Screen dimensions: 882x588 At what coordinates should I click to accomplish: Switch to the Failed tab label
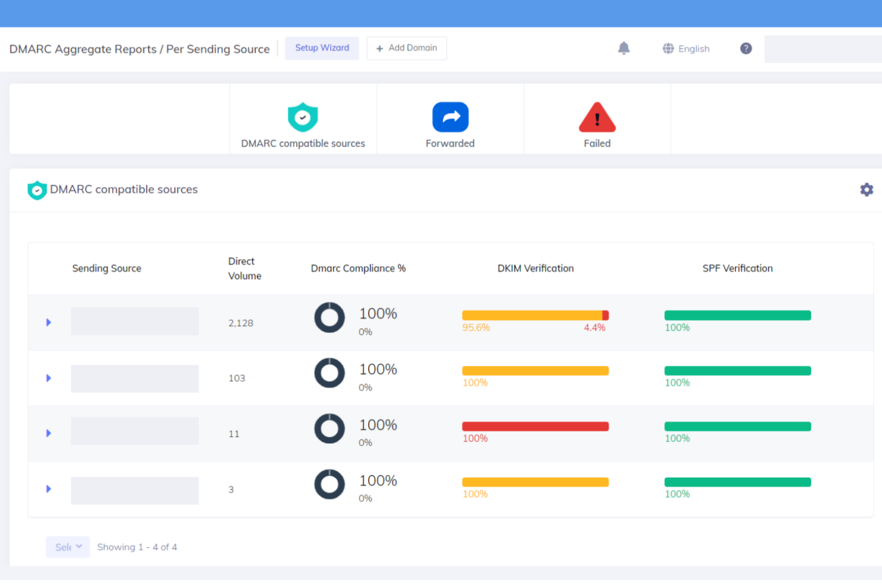click(597, 144)
